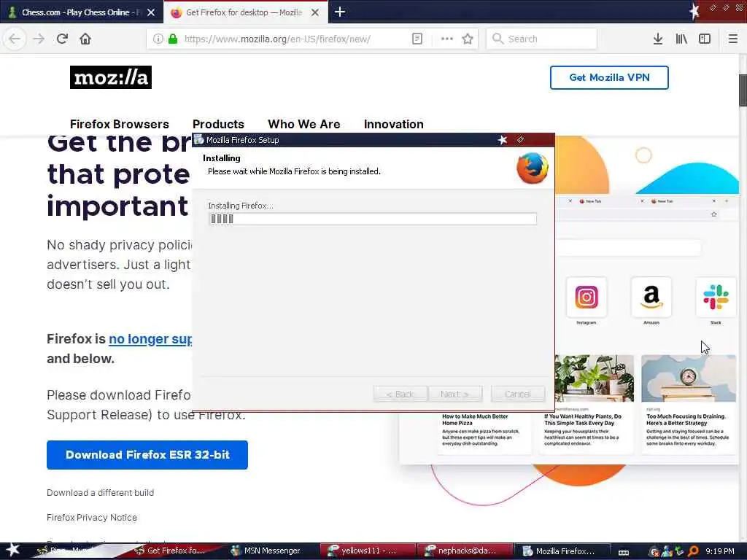
Task: Open the Downloads arrow panel
Action: (657, 39)
